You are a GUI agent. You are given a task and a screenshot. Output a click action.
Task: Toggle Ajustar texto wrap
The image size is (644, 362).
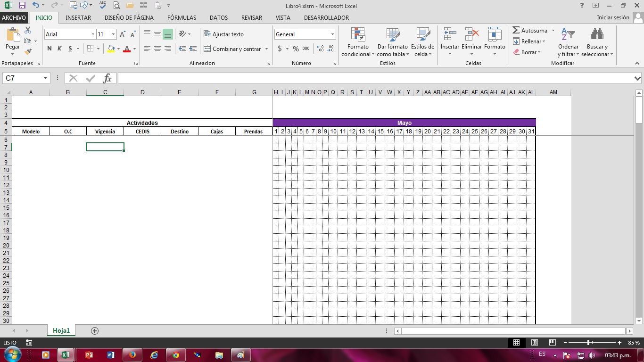click(223, 34)
